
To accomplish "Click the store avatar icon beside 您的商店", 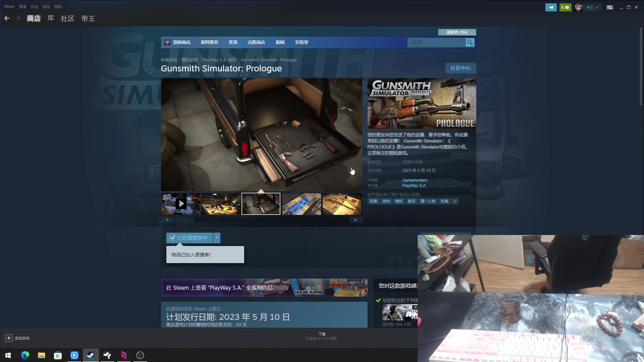I will (x=167, y=42).
